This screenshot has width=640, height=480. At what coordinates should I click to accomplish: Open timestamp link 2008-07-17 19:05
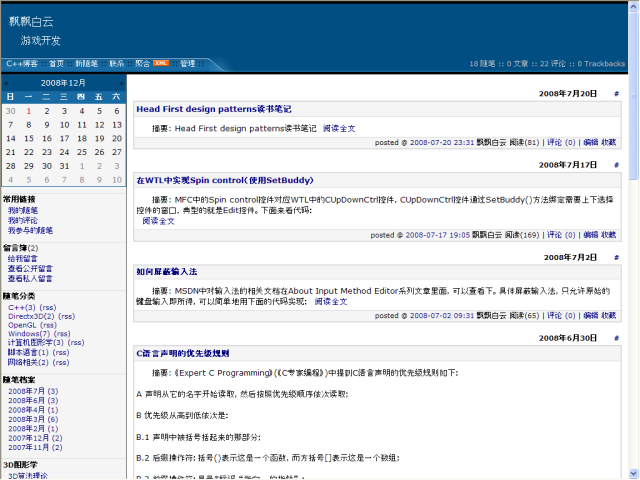pyautogui.click(x=438, y=235)
